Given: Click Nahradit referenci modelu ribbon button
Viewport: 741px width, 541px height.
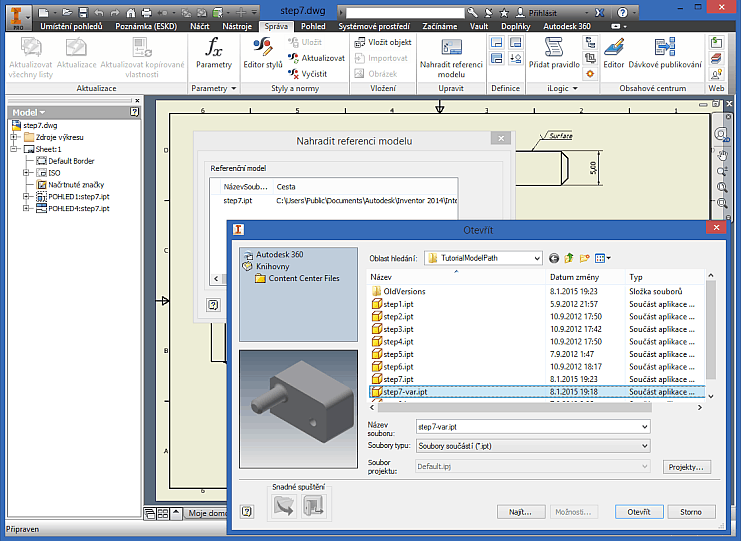Looking at the screenshot, I should click(451, 58).
